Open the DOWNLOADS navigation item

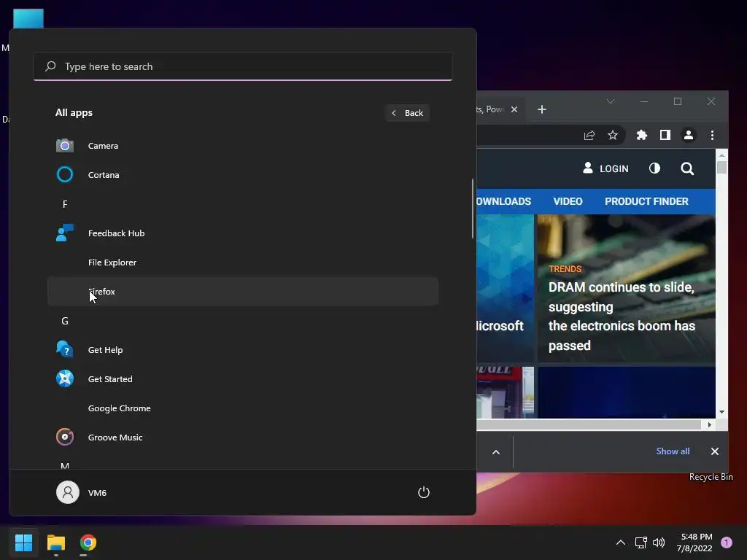tap(503, 201)
